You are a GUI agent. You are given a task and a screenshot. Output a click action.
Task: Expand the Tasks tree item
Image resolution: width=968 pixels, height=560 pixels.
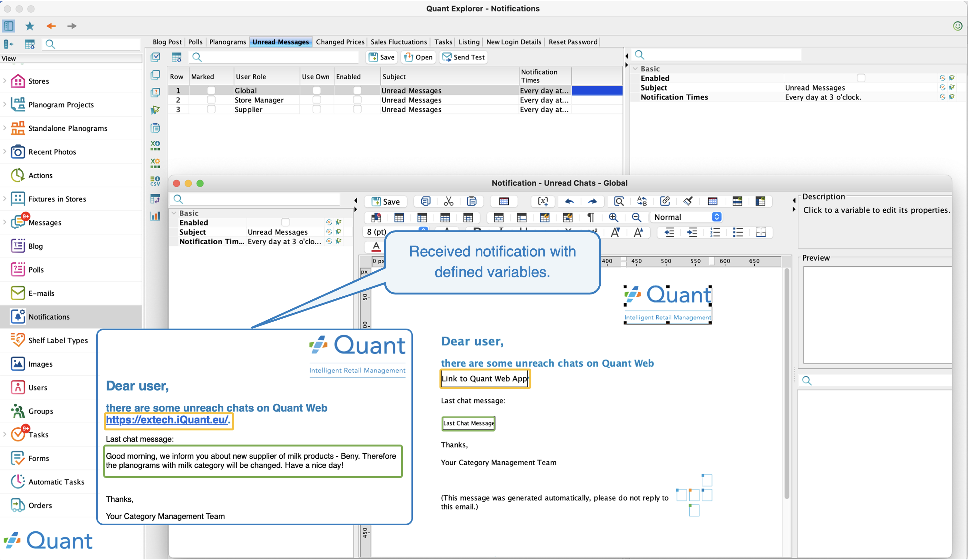5,434
